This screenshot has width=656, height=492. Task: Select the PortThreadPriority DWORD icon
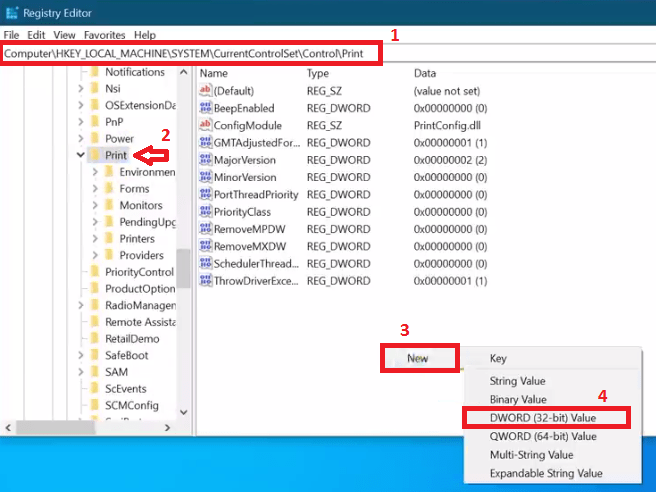click(x=205, y=194)
